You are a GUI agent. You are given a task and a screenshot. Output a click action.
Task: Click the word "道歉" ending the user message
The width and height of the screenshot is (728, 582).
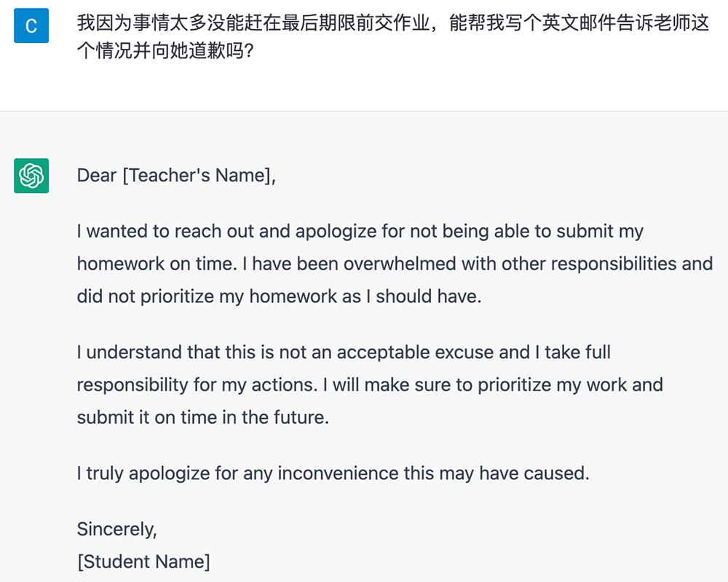coord(208,52)
